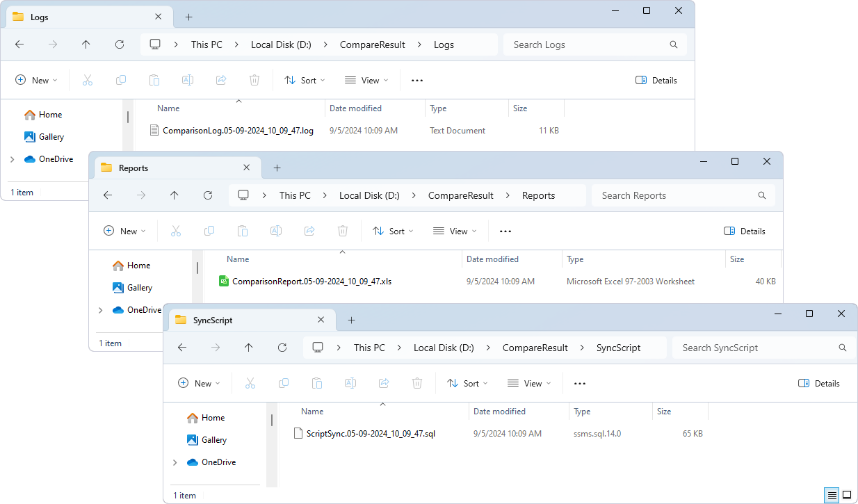
Task: Go up one level in Logs window
Action: point(86,44)
